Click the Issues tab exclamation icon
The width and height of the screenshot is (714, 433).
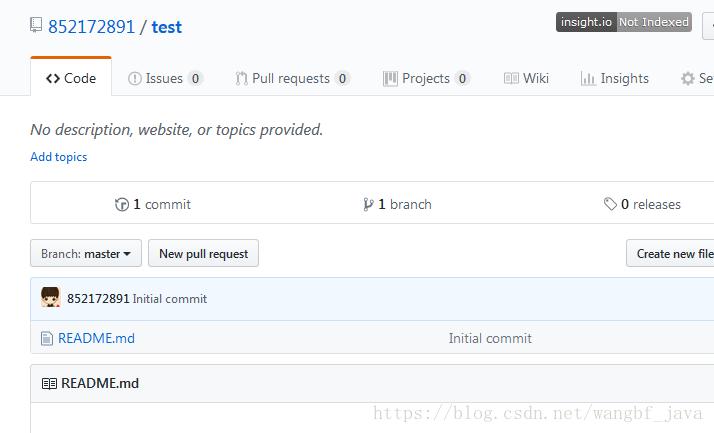[135, 79]
